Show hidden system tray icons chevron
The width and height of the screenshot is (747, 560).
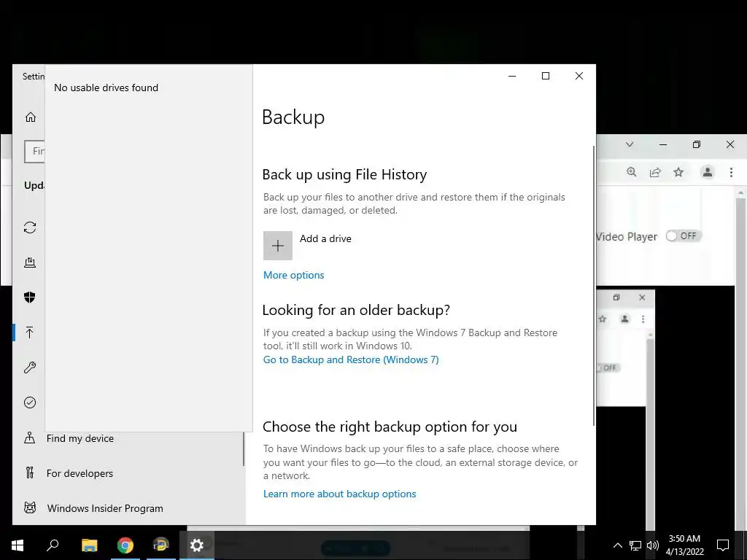click(617, 545)
